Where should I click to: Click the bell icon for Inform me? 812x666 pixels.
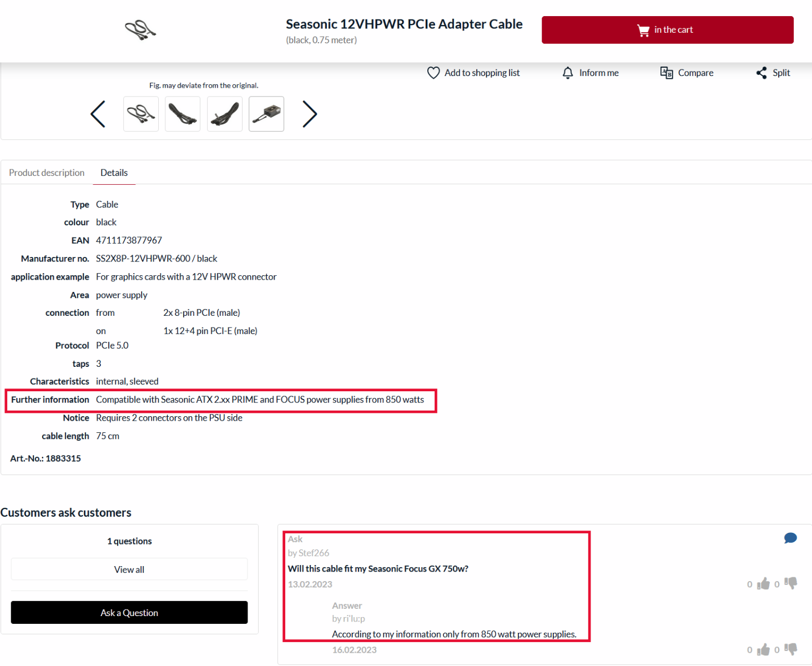[568, 73]
